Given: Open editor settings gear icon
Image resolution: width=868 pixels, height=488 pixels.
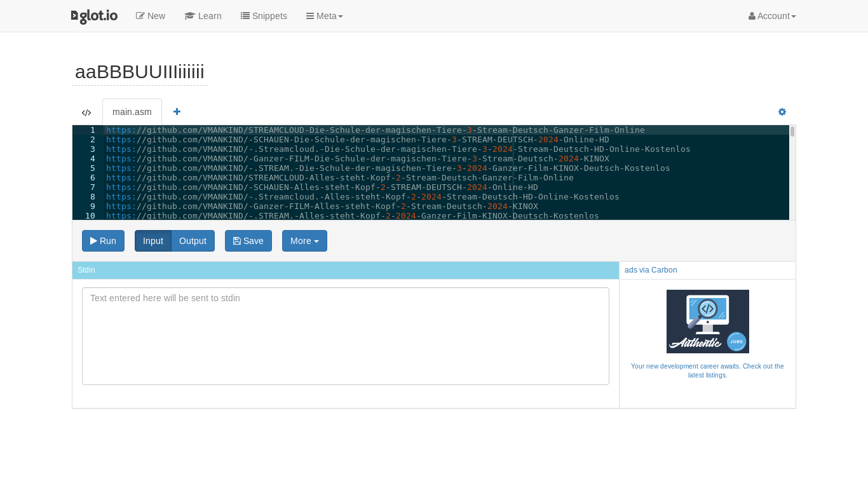Looking at the screenshot, I should point(782,112).
